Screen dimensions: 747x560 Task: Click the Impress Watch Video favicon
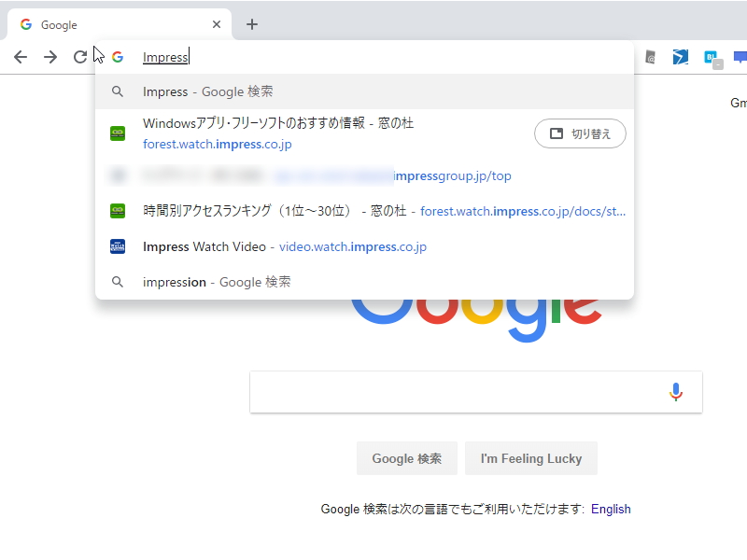[x=118, y=246]
